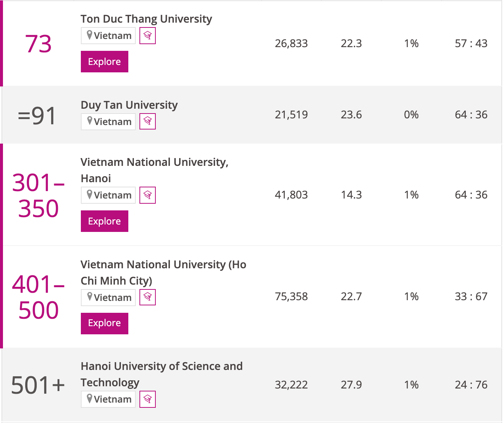
Task: Open Hanoi University of Science and Technology
Action: [x=162, y=374]
